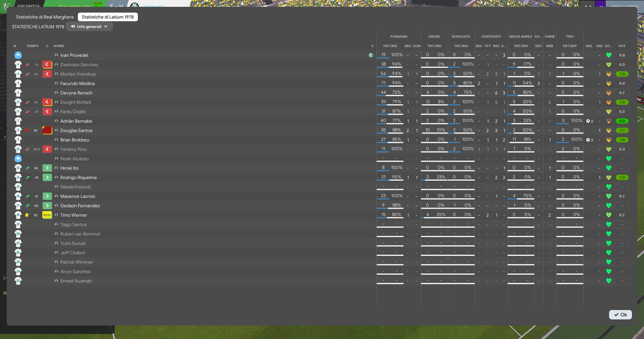Screen dimensions: 644x339
Task: Click Davinson Sánchez's aerial duels bar
Action: tap(521, 68)
